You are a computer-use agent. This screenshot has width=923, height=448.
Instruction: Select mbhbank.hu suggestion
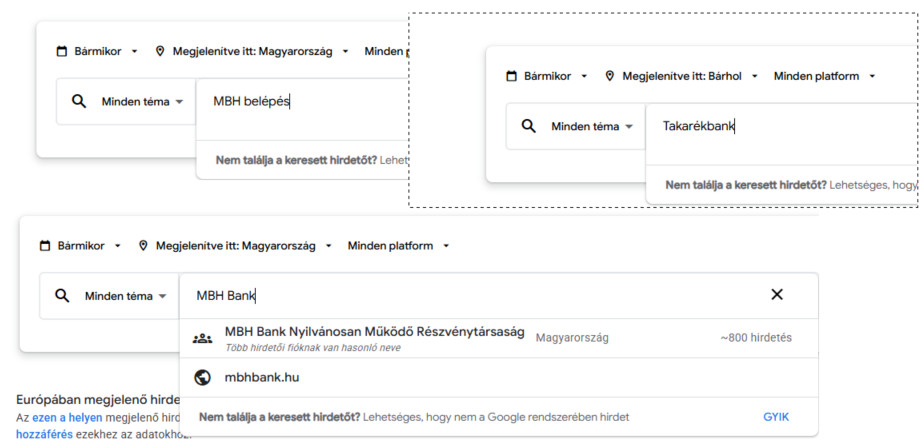[499, 378]
